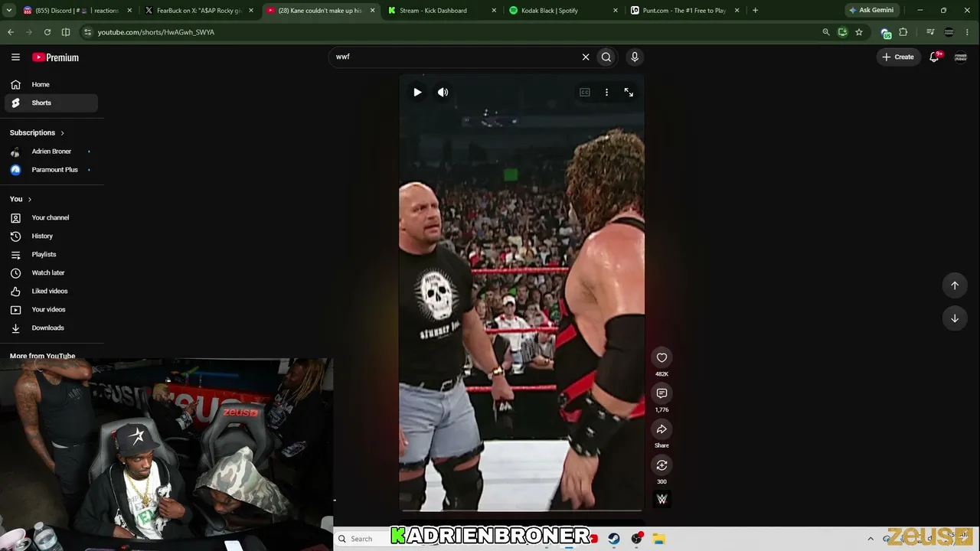Reload the YouTube page

[x=47, y=32]
